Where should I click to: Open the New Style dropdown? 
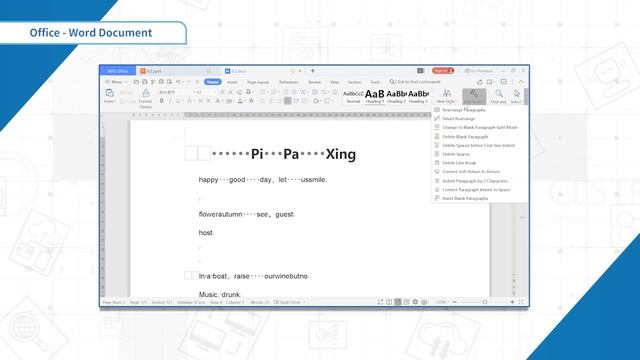pyautogui.click(x=446, y=97)
